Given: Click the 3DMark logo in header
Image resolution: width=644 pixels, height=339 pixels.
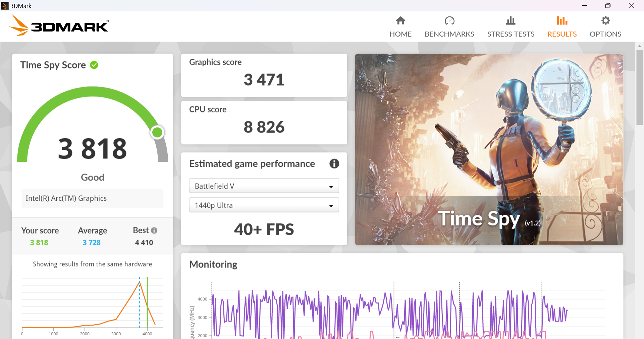Looking at the screenshot, I should pyautogui.click(x=59, y=26).
